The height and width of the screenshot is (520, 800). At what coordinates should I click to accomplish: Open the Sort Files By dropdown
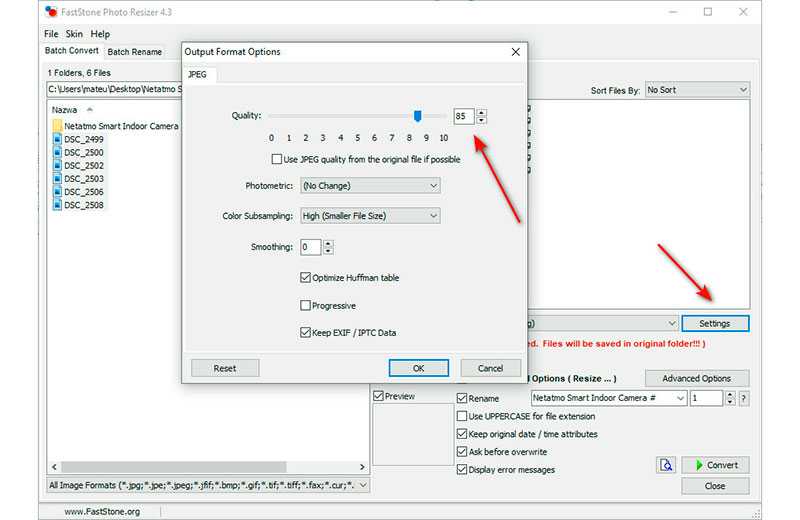[x=696, y=90]
